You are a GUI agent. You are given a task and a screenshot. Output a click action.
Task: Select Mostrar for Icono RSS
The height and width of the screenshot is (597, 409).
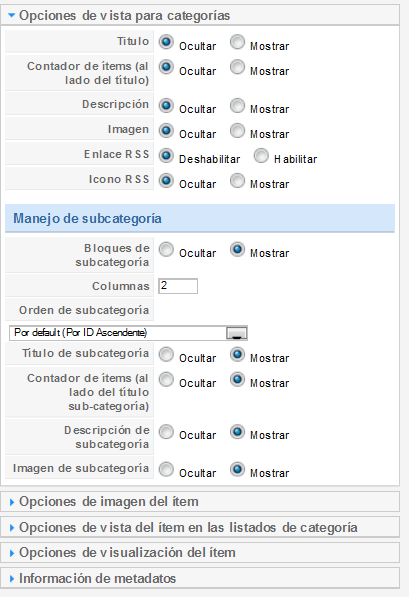(237, 180)
